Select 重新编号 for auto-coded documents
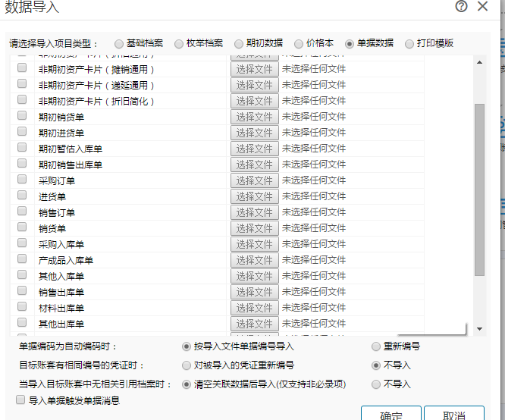 [376, 346]
